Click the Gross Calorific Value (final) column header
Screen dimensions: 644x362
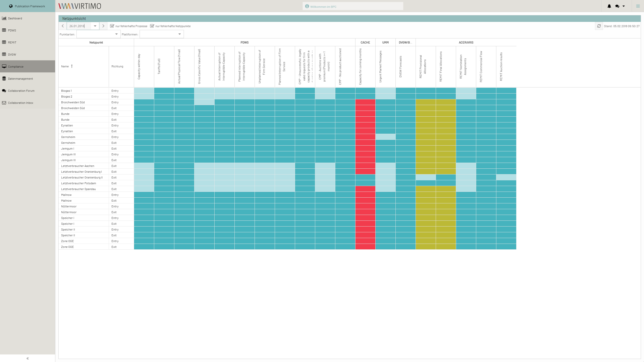[x=204, y=67]
